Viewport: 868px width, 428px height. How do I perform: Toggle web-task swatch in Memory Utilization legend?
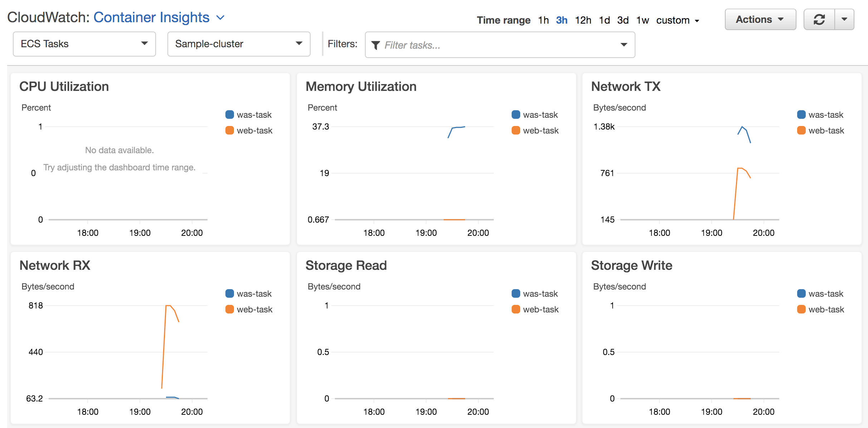516,130
